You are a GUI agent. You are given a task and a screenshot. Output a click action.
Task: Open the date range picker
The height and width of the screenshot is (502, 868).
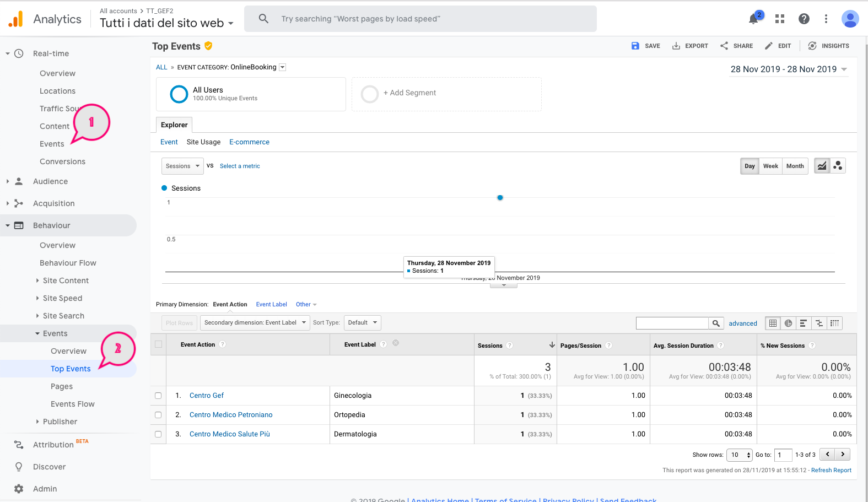coord(789,69)
